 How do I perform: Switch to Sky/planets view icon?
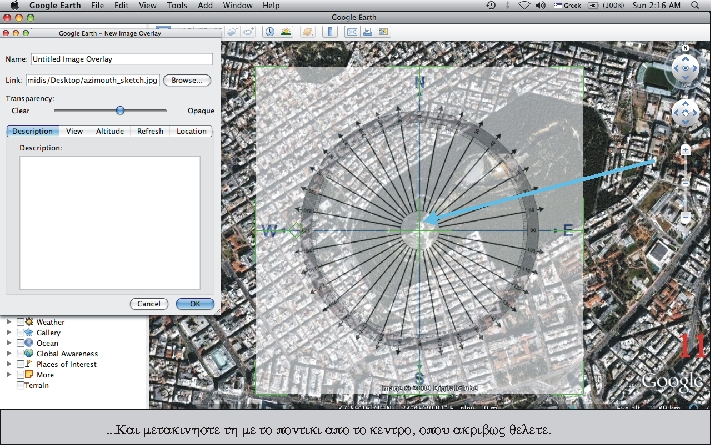[x=308, y=32]
